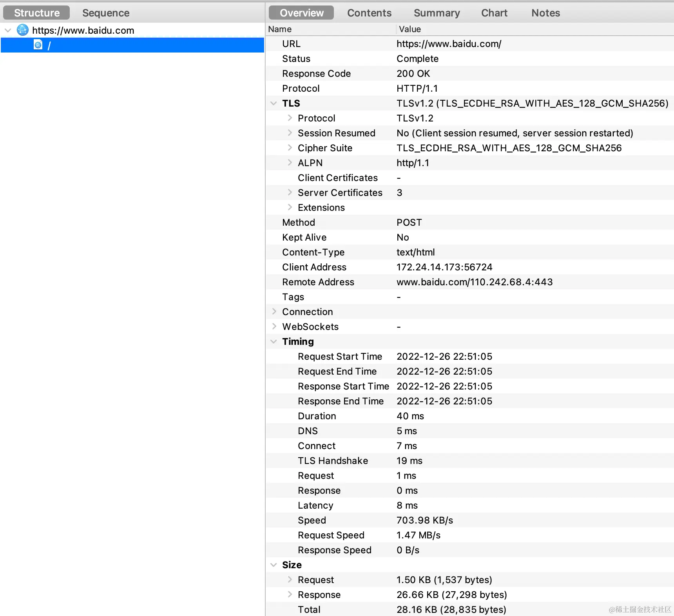Click the document icon on the selected / row
Viewport: 674px width, 616px height.
38,45
